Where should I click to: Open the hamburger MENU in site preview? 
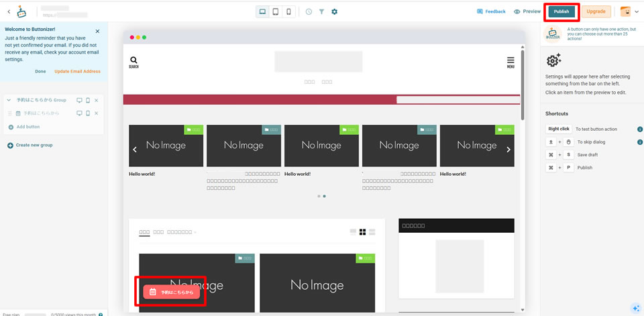pos(511,62)
